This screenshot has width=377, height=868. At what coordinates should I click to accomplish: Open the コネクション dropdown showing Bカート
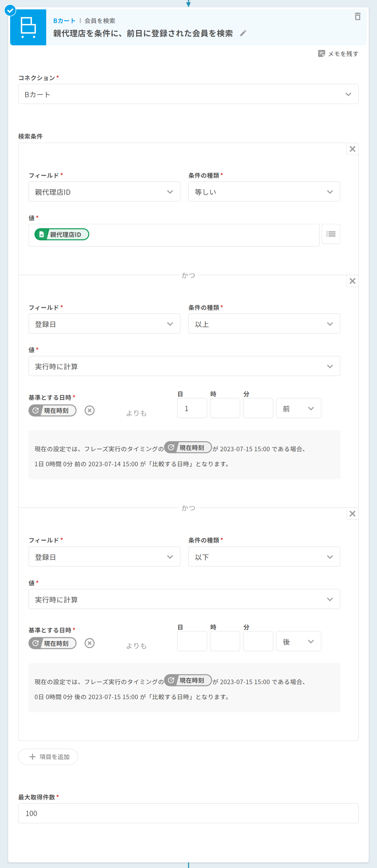coord(188,94)
